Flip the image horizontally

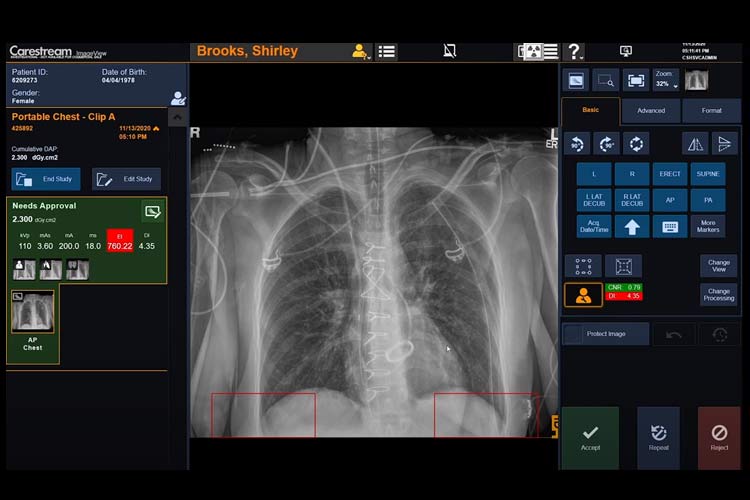coord(695,143)
